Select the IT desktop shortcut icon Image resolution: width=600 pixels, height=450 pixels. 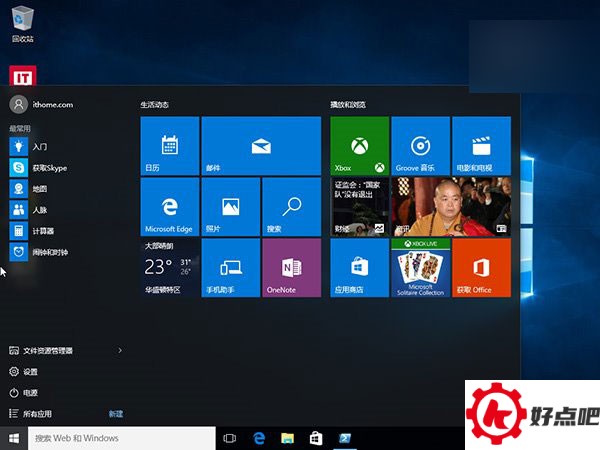[x=23, y=75]
